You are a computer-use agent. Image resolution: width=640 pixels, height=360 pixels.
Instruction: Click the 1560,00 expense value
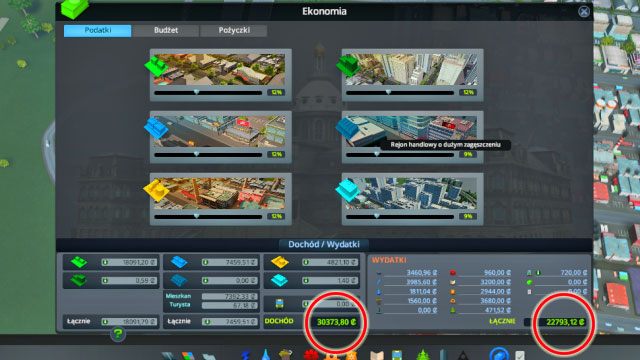(x=422, y=301)
